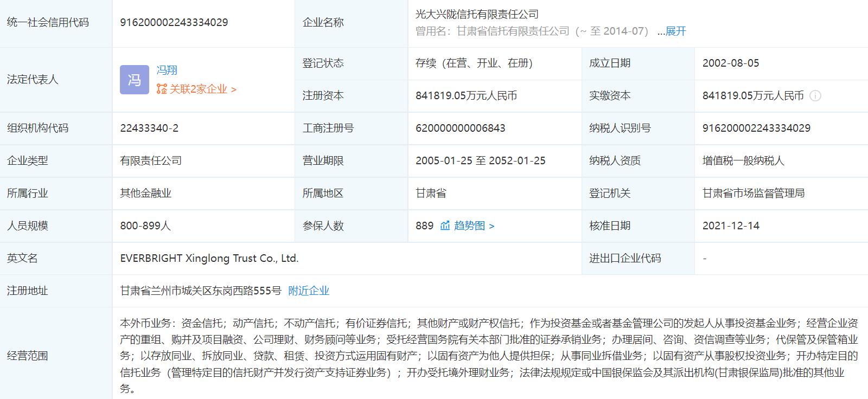Image resolution: width=868 pixels, height=399 pixels.
Task: Select credit code 916200002243334029 in first row
Action: click(174, 22)
